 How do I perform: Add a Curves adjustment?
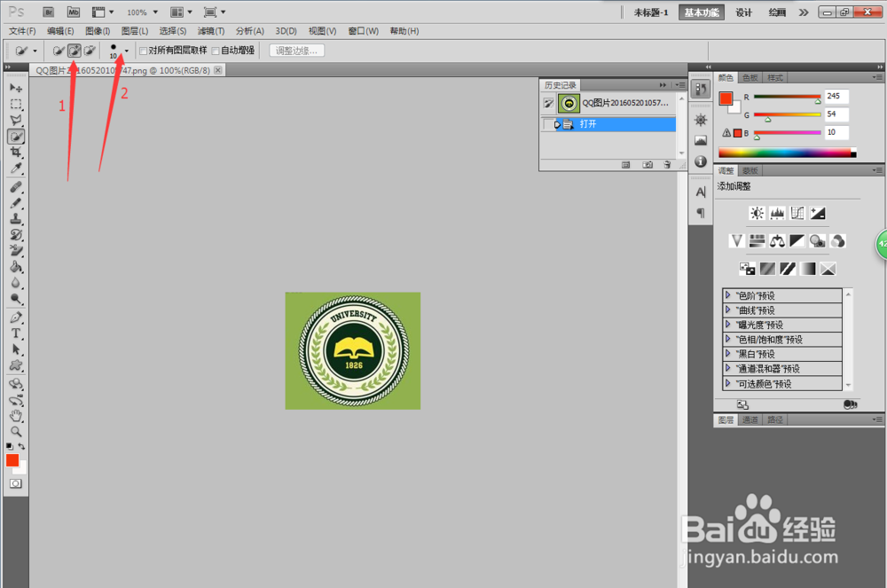pos(797,213)
